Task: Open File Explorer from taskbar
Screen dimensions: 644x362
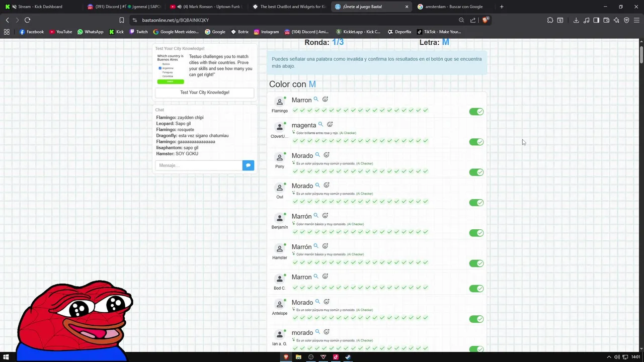Action: 298,357
